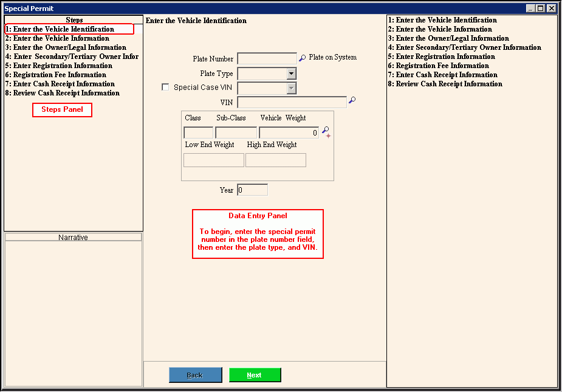Click the Plate Number search magnifier icon

pos(302,58)
